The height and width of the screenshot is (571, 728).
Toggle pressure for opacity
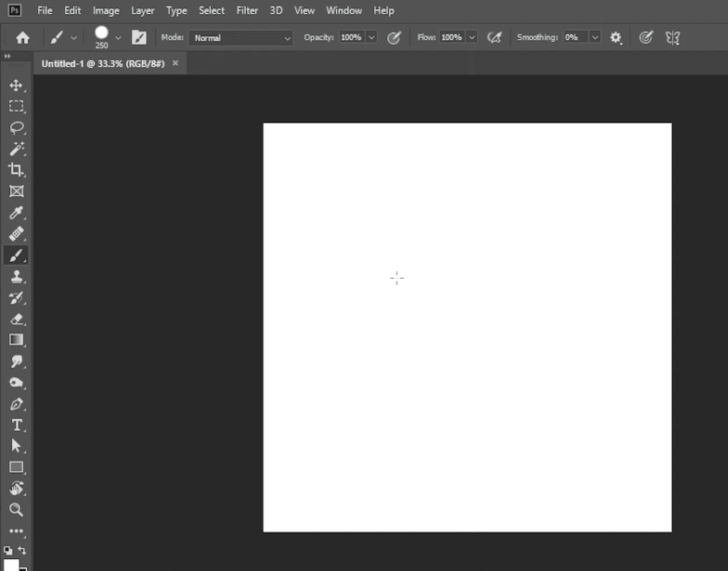click(x=394, y=38)
